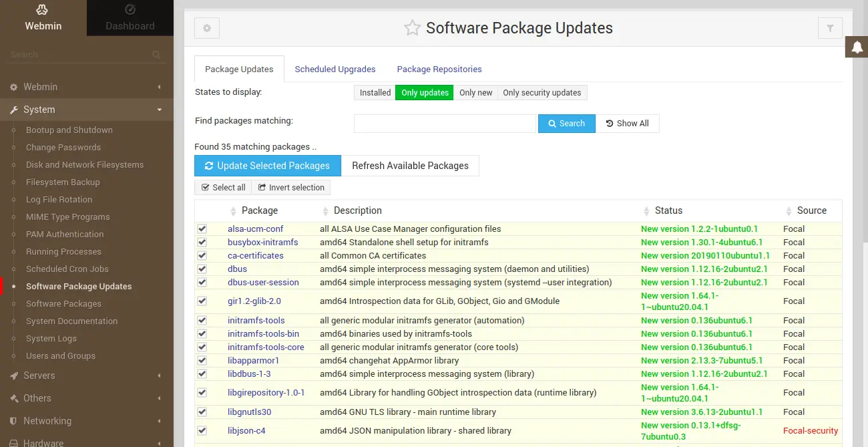Viewport: 868px width, 447px height.
Task: Switch to Webmin navigation tab
Action: [x=43, y=18]
